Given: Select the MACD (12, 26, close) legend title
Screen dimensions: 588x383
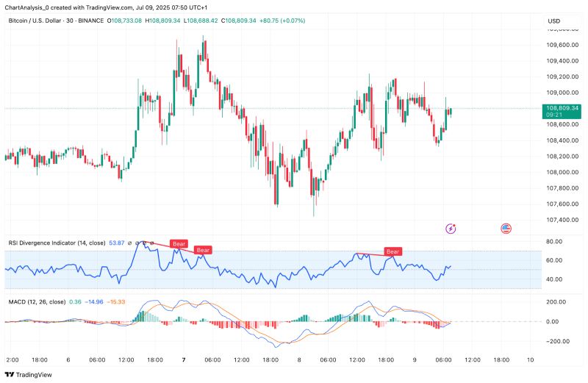Looking at the screenshot, I should coord(35,301).
